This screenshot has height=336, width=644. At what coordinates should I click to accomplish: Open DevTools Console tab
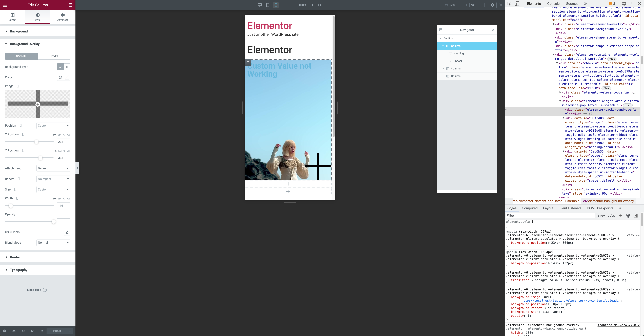coord(553,4)
